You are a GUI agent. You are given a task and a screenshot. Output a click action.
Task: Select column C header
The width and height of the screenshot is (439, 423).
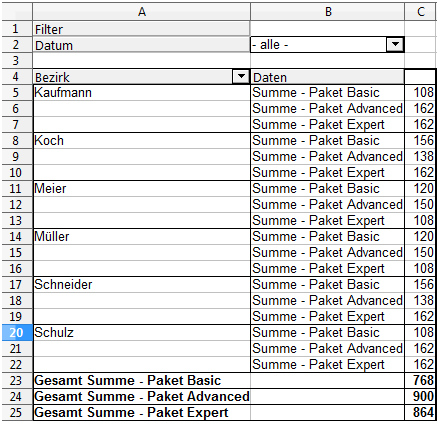(420, 12)
